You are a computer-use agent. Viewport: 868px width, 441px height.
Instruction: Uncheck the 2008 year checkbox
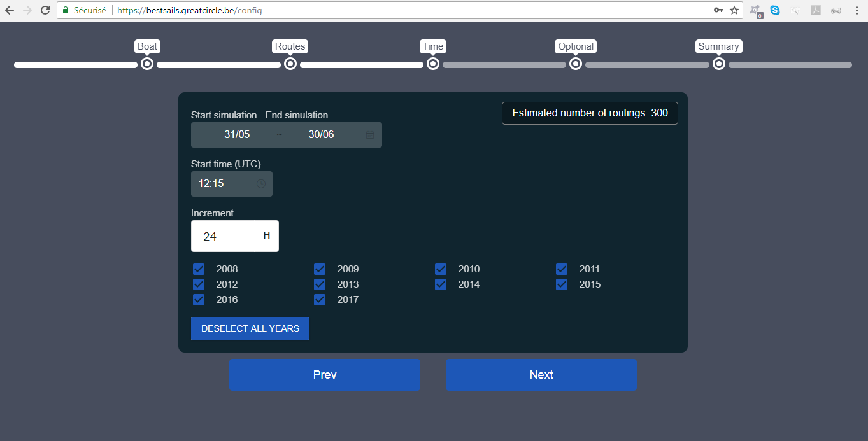tap(199, 269)
